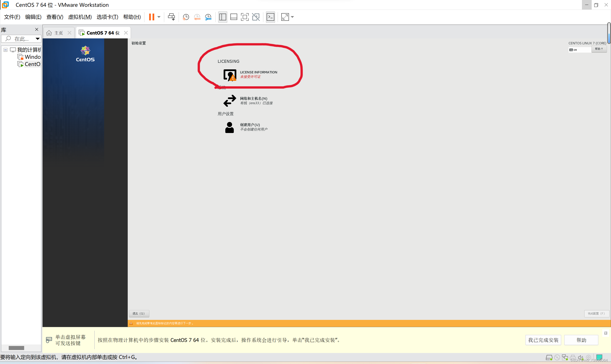
Task: Enter full screen mode icon
Action: (x=245, y=17)
